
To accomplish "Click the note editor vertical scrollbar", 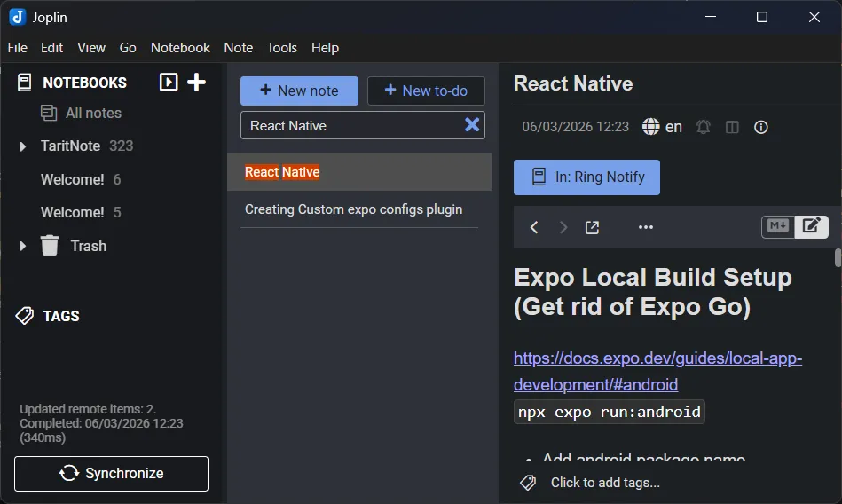I will tap(838, 258).
